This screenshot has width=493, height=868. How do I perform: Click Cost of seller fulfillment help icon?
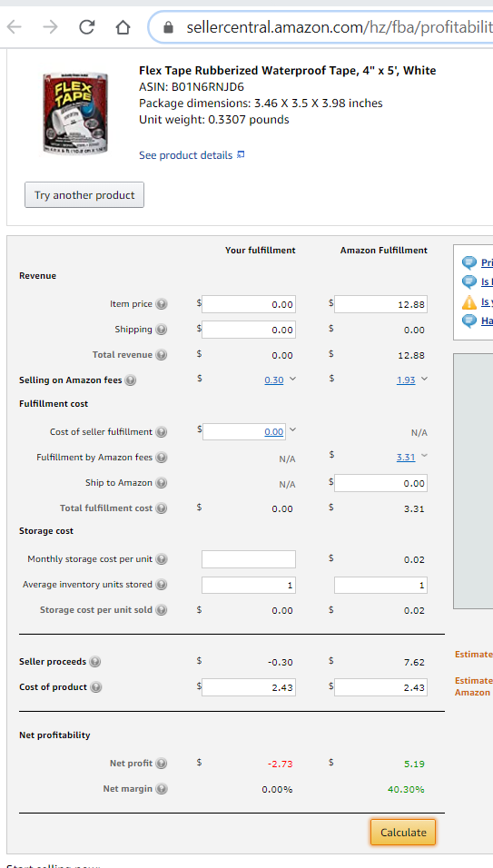pyautogui.click(x=161, y=432)
